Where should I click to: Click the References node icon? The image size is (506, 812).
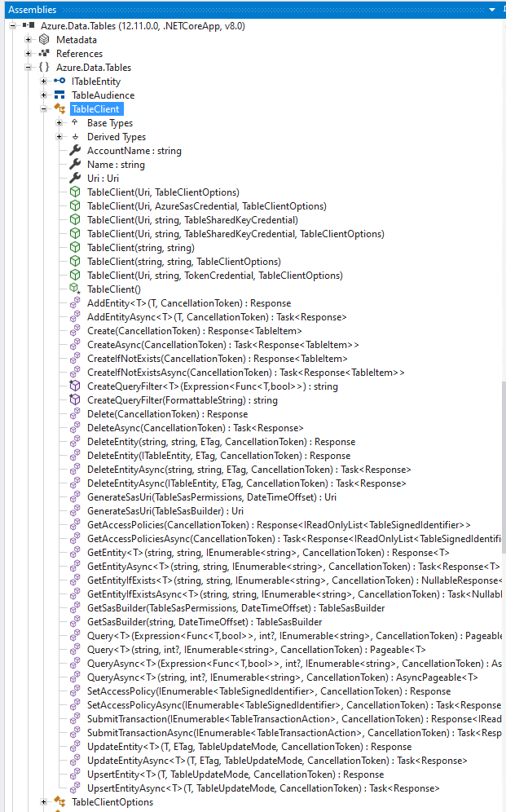(44, 54)
